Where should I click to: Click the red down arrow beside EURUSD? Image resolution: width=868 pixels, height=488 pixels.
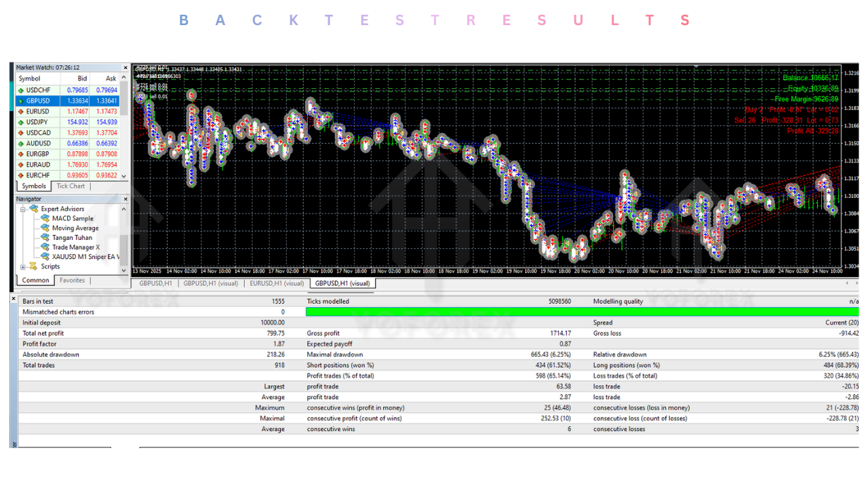21,112
